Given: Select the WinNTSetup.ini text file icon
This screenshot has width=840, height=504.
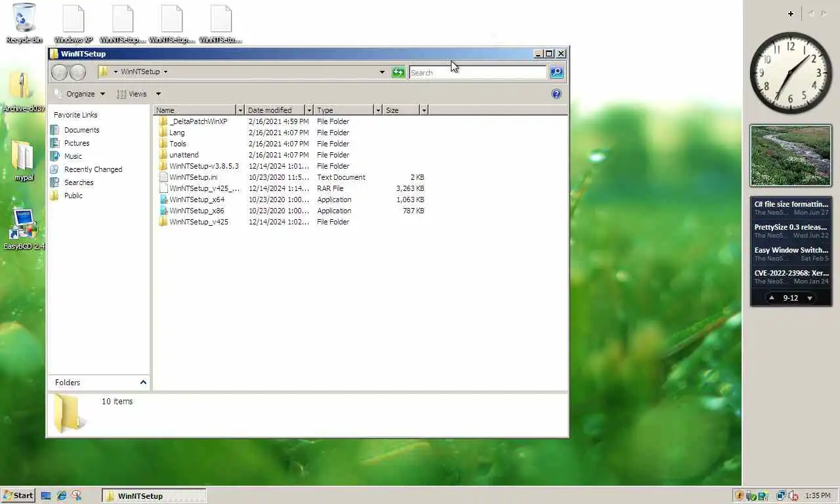Looking at the screenshot, I should point(163,177).
